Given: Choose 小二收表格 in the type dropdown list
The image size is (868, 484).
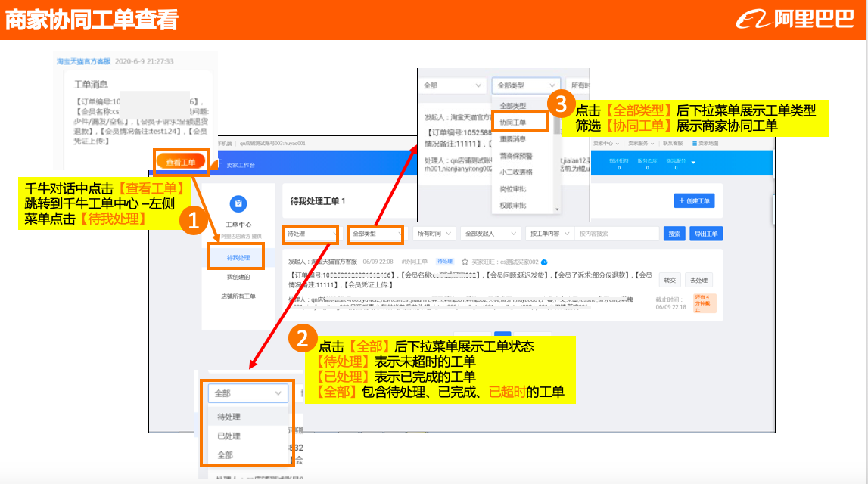Looking at the screenshot, I should [516, 172].
